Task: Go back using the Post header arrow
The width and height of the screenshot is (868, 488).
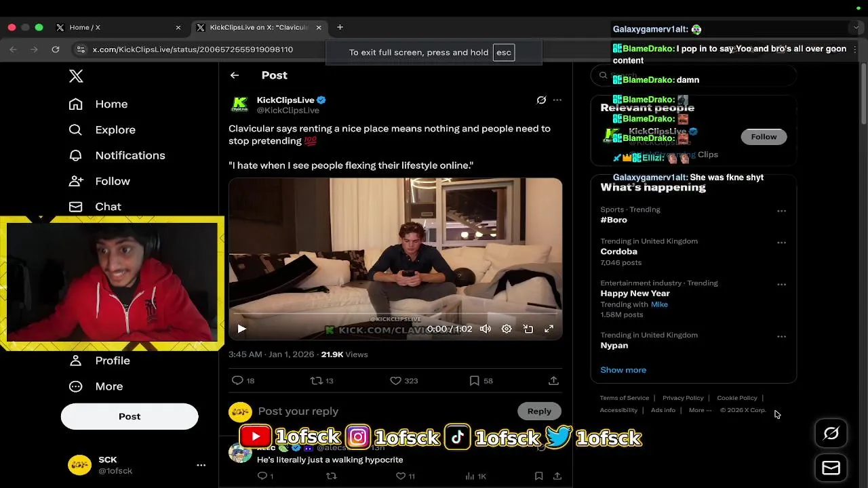Action: [235, 75]
